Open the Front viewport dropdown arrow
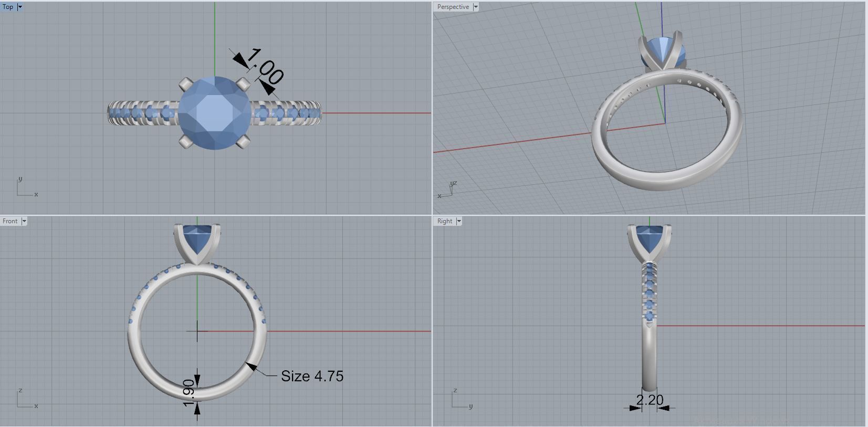Screen dimensions: 868x427 click(24, 221)
